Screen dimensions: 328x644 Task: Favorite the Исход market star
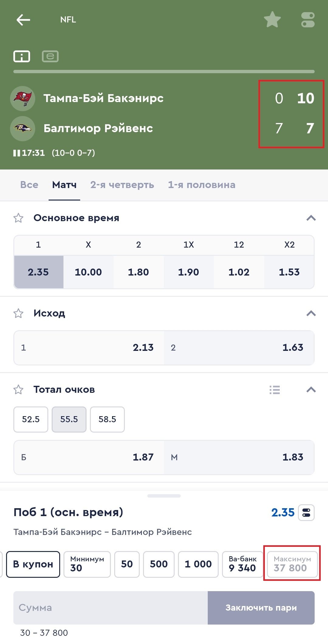coord(19,313)
